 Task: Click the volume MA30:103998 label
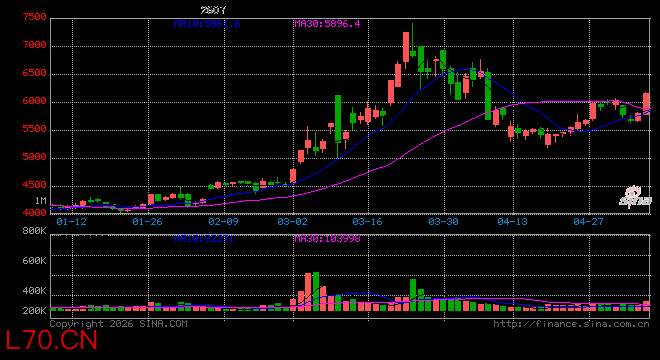[x=327, y=239]
